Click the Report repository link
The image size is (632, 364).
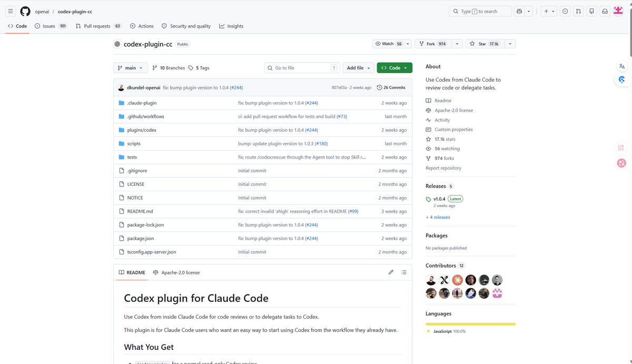pyautogui.click(x=443, y=168)
